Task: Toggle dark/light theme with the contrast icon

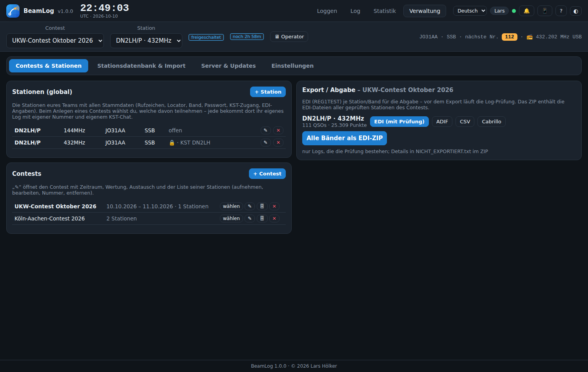Action: pos(576,11)
